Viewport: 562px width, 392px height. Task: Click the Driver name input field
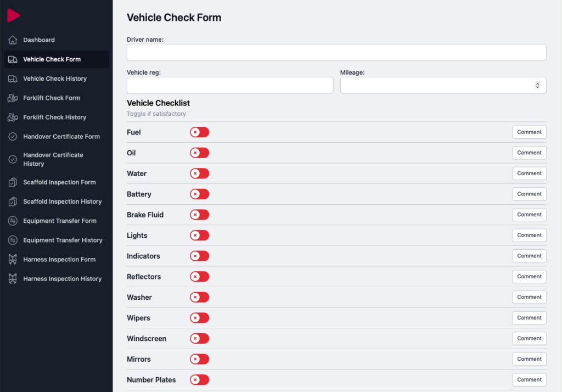[336, 52]
